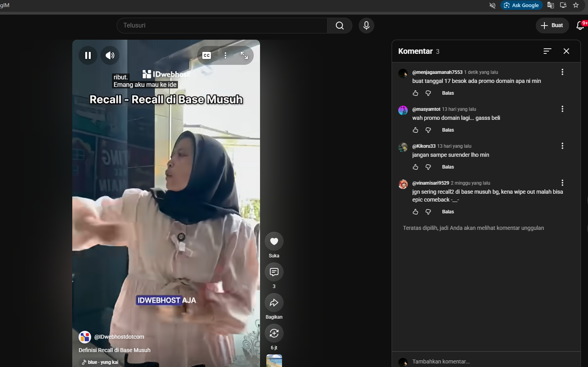Click @menjagaamanah7553's profile avatar

(403, 73)
